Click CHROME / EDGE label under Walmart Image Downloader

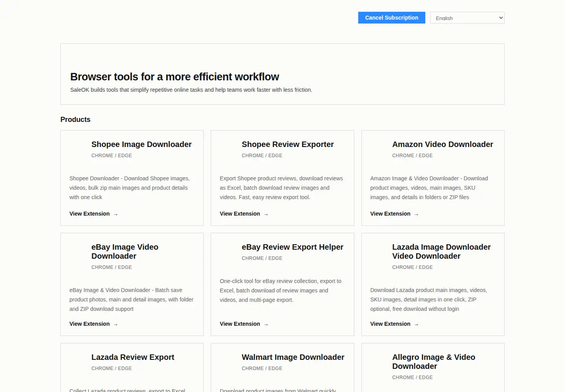coord(262,368)
